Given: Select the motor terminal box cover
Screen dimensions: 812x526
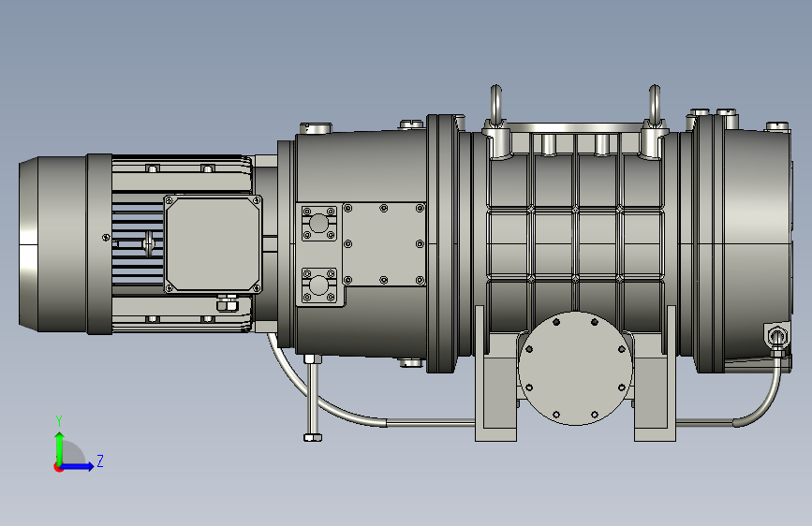Looking at the screenshot, I should (213, 244).
